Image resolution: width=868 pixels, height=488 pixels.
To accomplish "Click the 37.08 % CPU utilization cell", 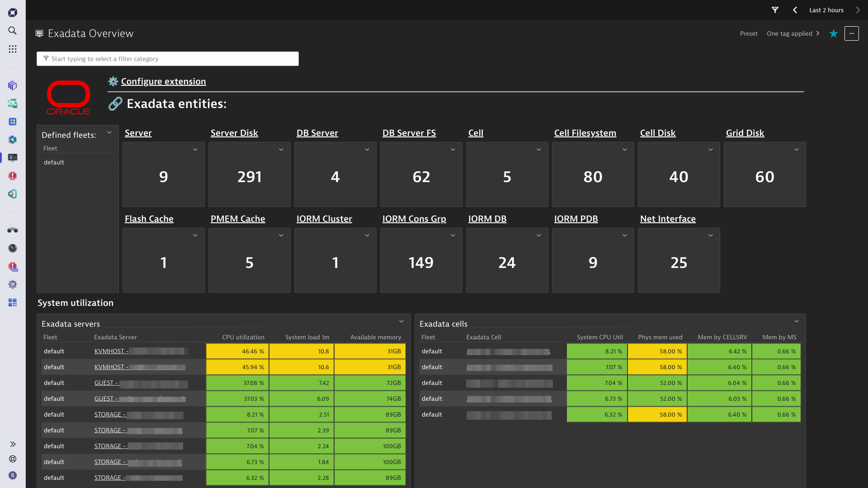I will pyautogui.click(x=237, y=383).
